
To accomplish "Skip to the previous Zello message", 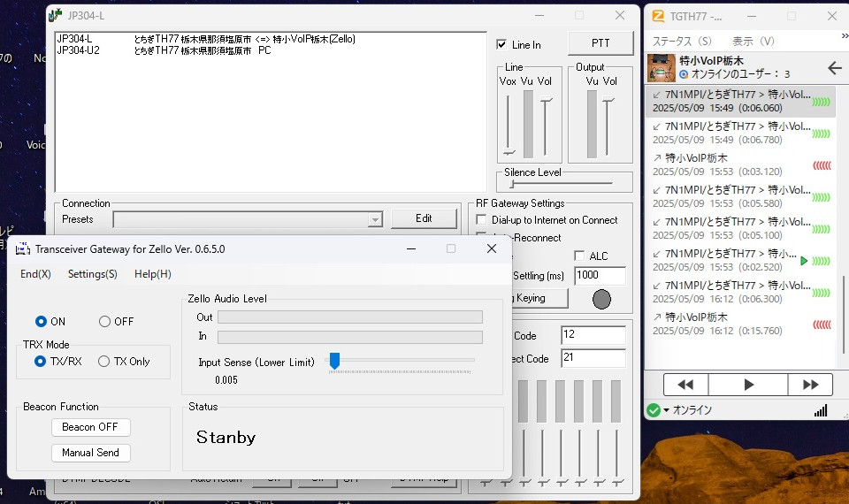I will click(685, 385).
